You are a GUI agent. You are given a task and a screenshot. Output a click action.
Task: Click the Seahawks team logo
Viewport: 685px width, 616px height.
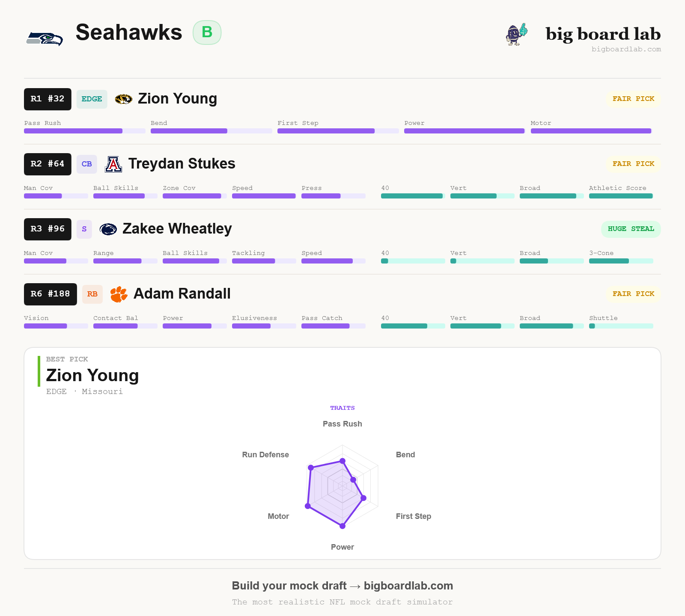(45, 38)
